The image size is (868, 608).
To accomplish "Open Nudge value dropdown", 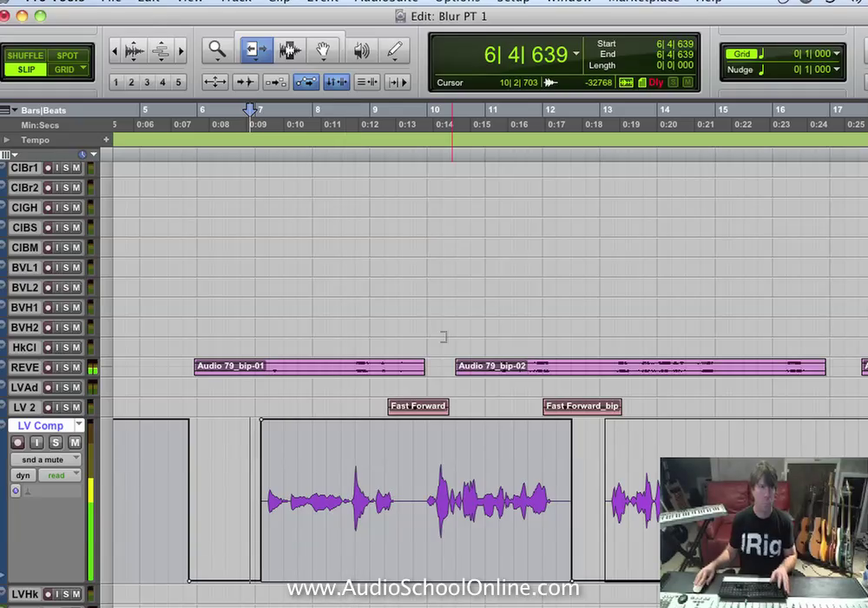I will coord(837,69).
